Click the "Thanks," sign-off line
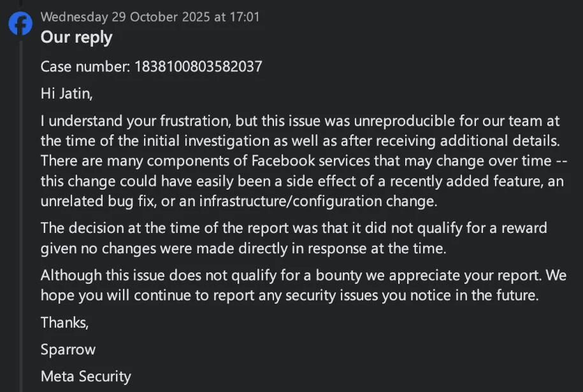 click(64, 323)
